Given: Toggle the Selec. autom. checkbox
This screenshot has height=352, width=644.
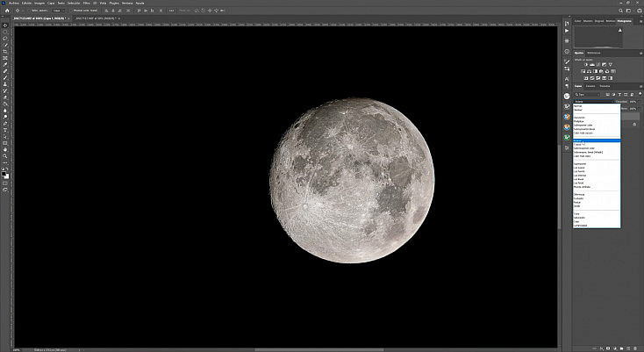Looking at the screenshot, I should [30, 11].
